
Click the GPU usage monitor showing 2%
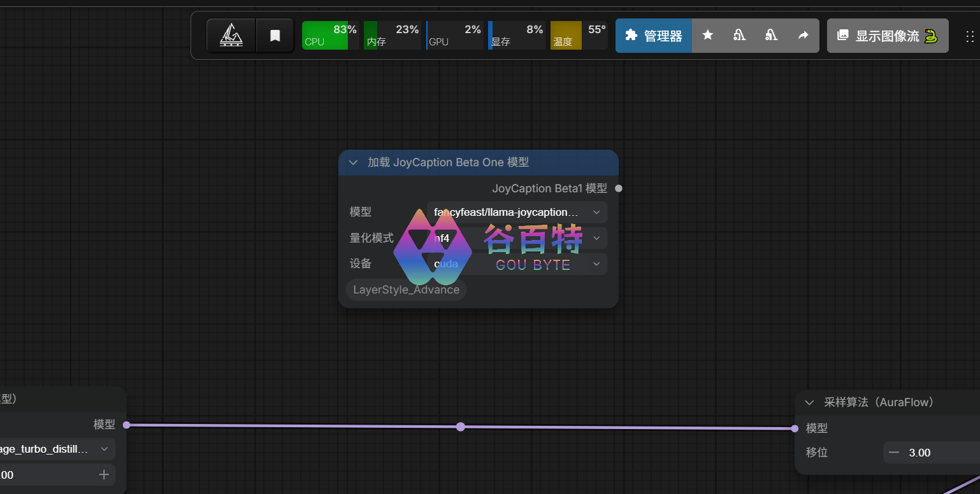(x=454, y=36)
